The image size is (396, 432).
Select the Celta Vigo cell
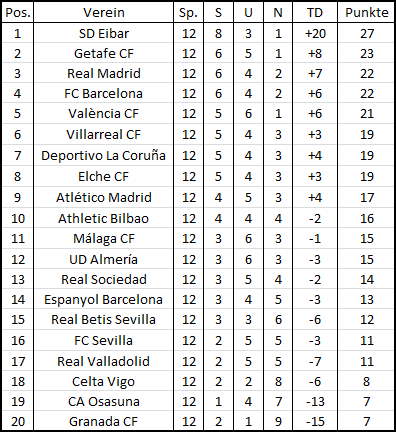(x=103, y=381)
